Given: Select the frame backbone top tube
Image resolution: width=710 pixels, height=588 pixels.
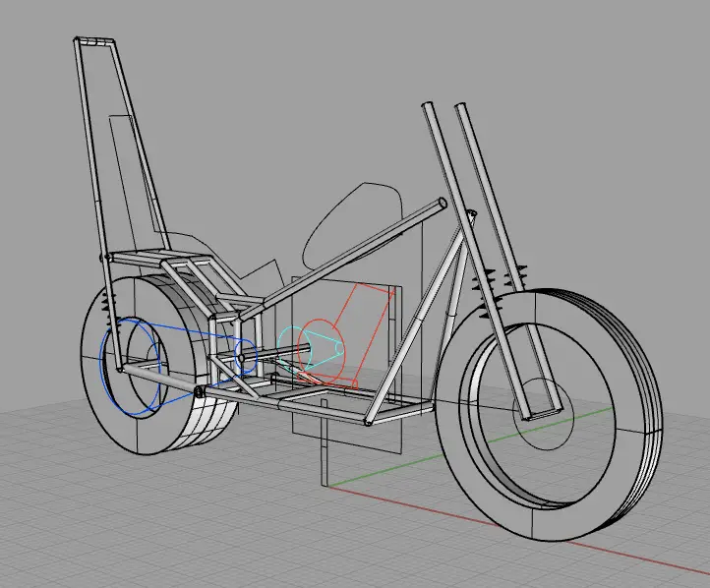Looking at the screenshot, I should click(343, 260).
